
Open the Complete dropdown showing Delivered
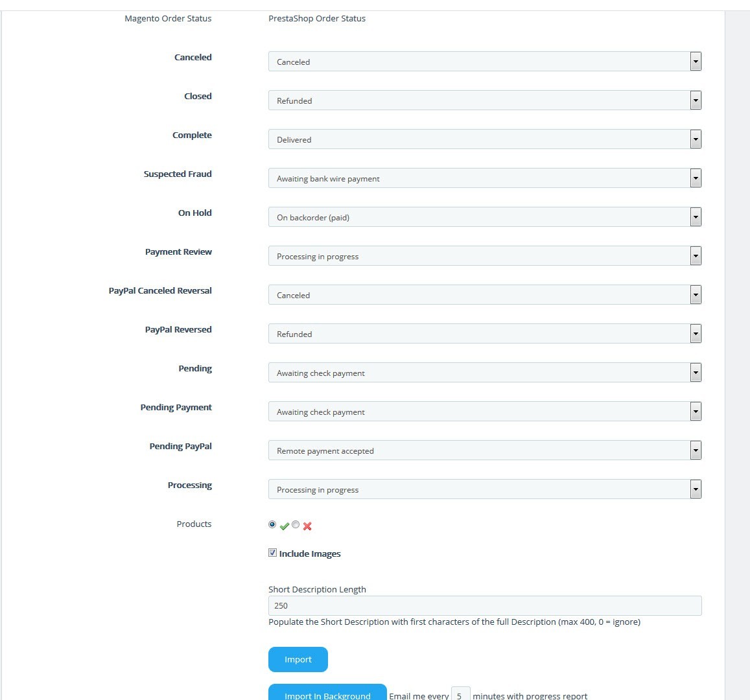tap(484, 139)
